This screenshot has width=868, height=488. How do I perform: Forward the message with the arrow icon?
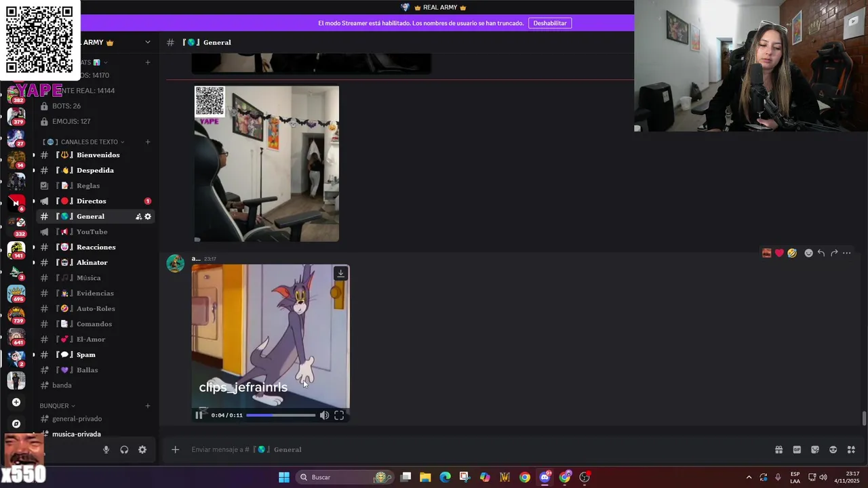[834, 253]
